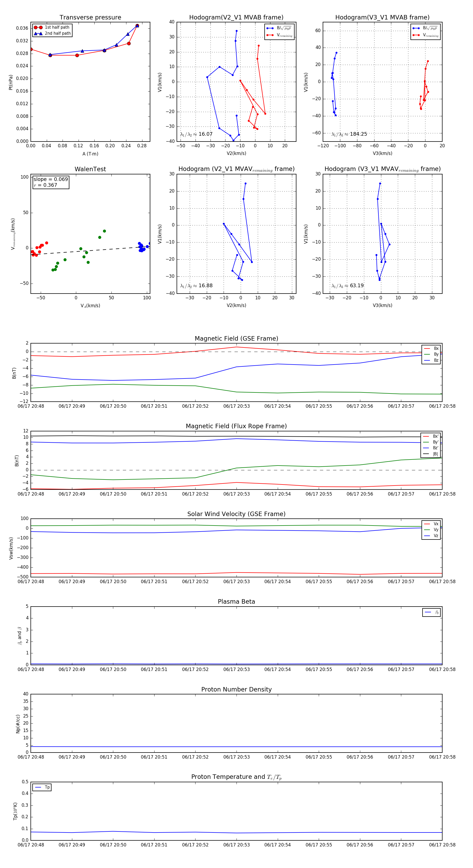The height and width of the screenshot is (868, 473).
Task: Click the "Solar Wind Velocity (GSE Frame)" title
Action: (x=236, y=514)
